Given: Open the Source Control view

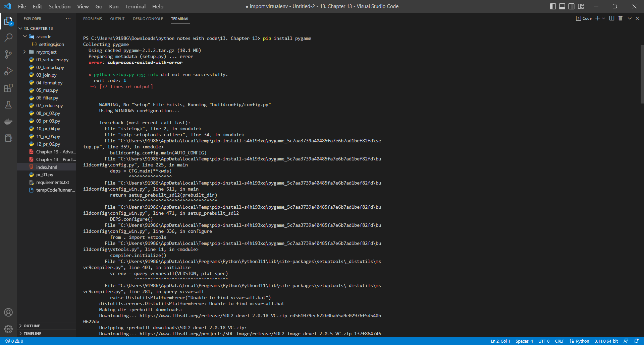Looking at the screenshot, I should (x=8, y=54).
